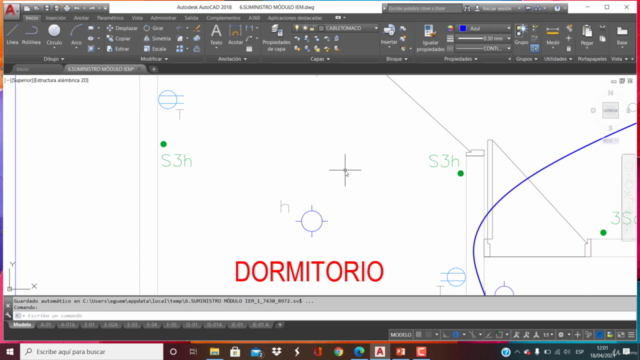
Task: Click the help question mark icon
Action: pos(557,8)
